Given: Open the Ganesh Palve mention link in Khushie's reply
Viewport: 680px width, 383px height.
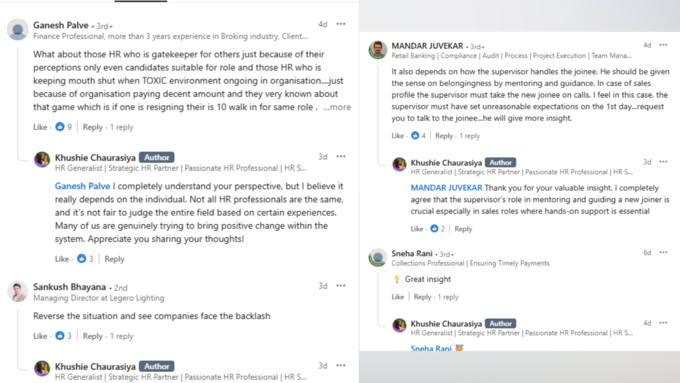Looking at the screenshot, I should (x=82, y=186).
